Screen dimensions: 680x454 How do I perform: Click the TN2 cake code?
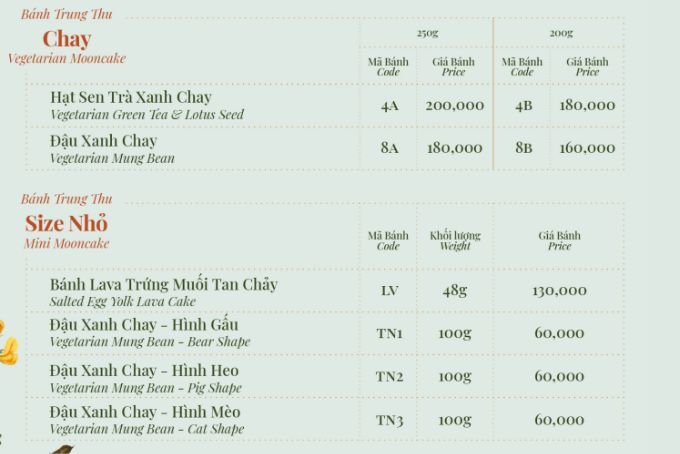(x=390, y=377)
